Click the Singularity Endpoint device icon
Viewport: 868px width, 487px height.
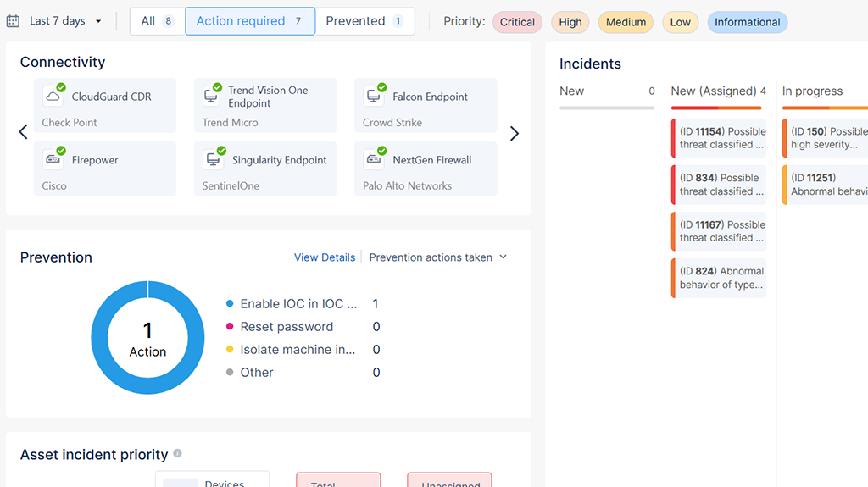click(x=211, y=159)
